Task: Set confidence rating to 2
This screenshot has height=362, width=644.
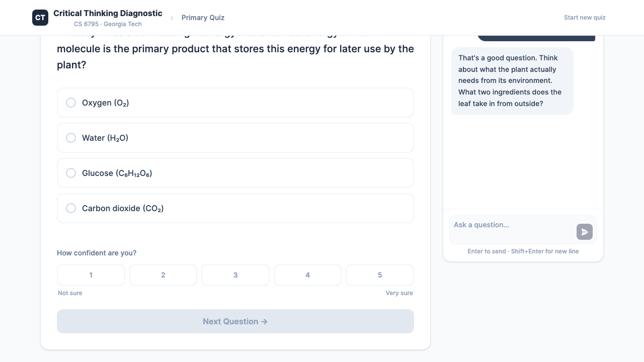Action: point(163,275)
